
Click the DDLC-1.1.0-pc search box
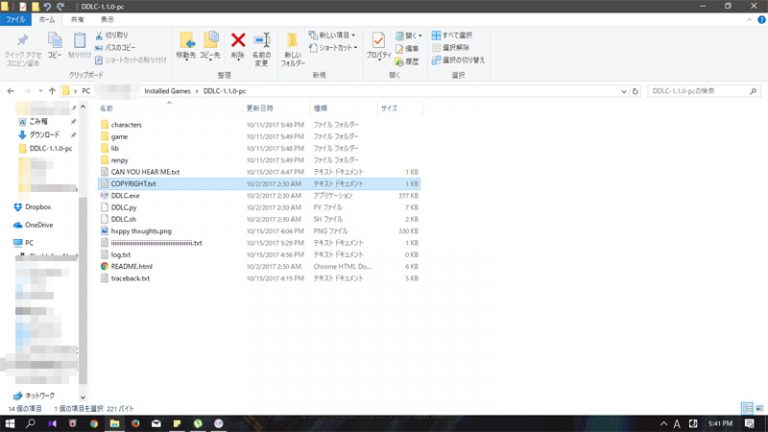[703, 91]
